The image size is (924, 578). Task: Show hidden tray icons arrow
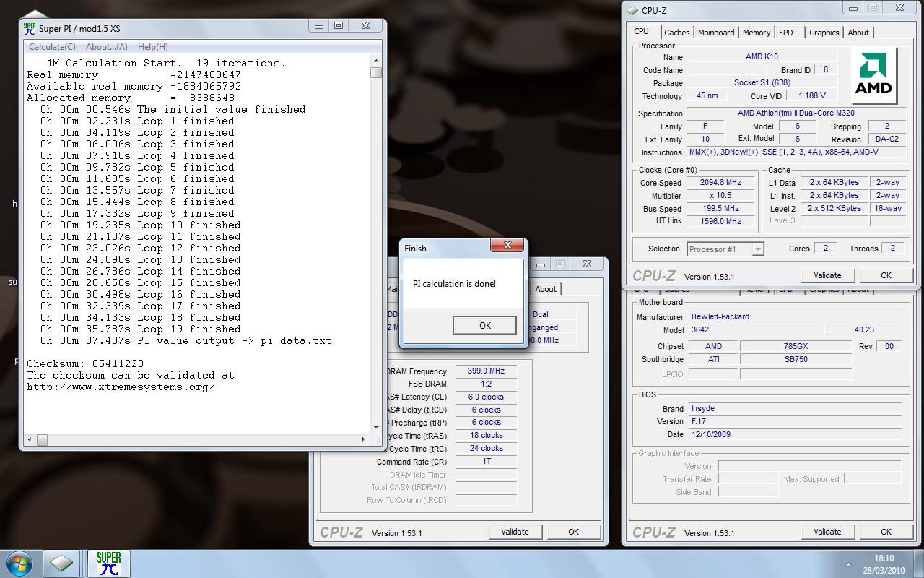point(847,563)
